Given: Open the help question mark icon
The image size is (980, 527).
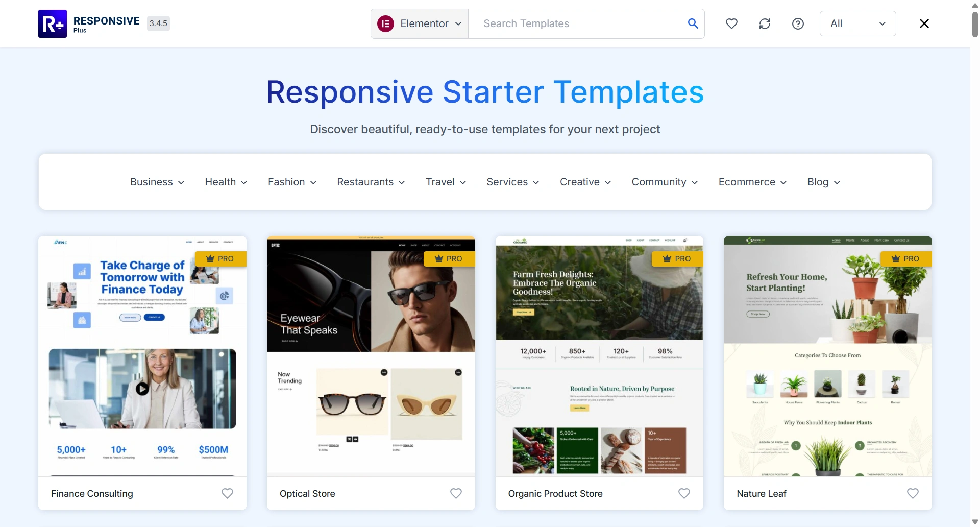Looking at the screenshot, I should 798,23.
